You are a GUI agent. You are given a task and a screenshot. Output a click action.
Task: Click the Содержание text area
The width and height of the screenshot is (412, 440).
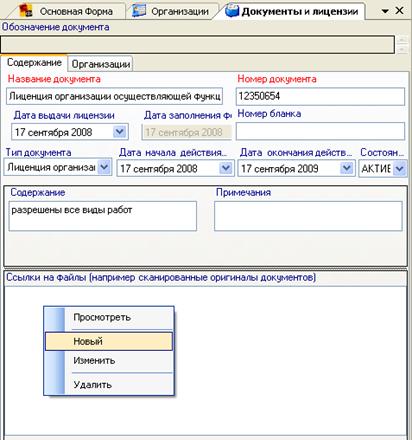pos(103,216)
